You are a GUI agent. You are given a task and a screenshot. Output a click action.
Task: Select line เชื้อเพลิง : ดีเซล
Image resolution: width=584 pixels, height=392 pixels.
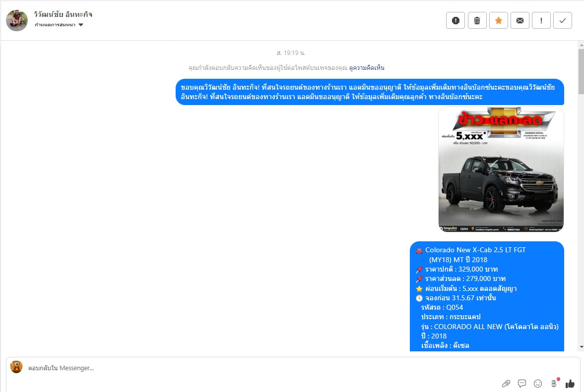tap(445, 345)
